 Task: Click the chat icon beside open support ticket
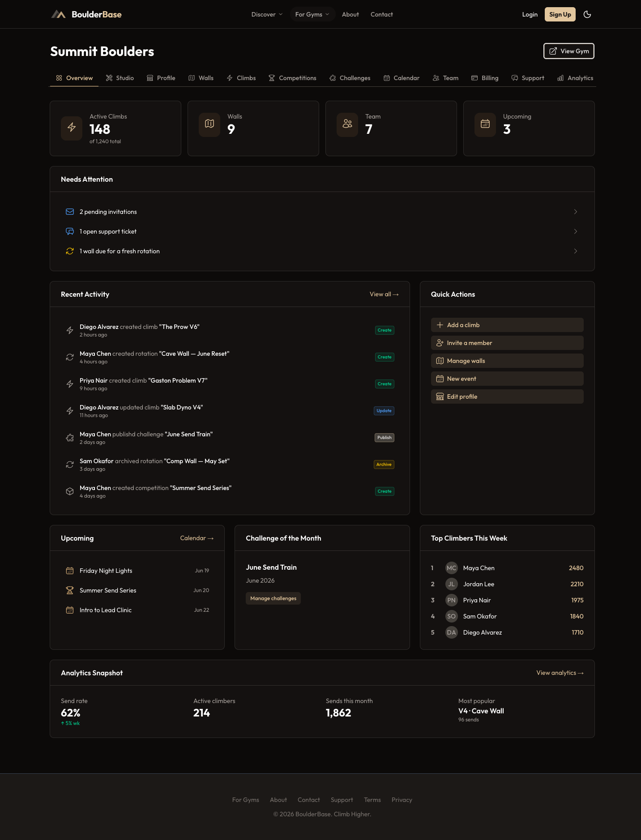[70, 231]
